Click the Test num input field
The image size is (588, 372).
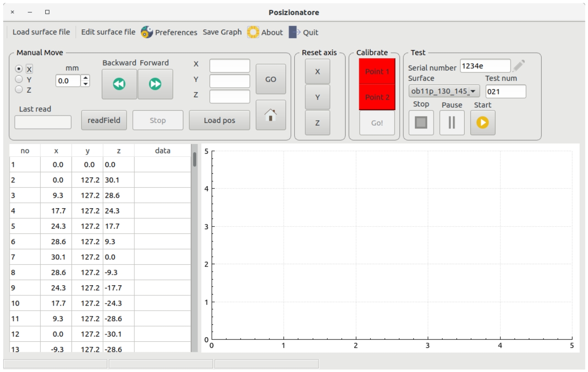point(506,91)
